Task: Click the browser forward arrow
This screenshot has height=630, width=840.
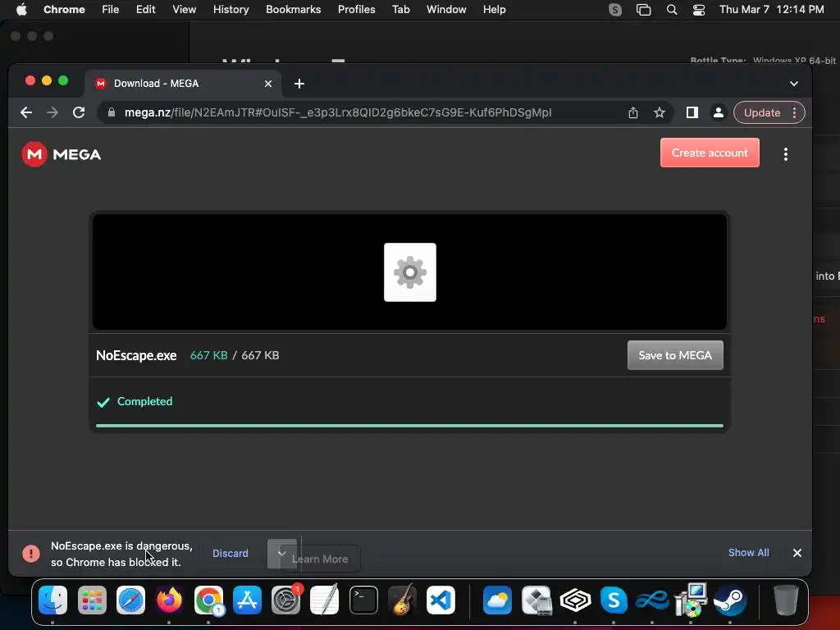Action: pyautogui.click(x=52, y=112)
